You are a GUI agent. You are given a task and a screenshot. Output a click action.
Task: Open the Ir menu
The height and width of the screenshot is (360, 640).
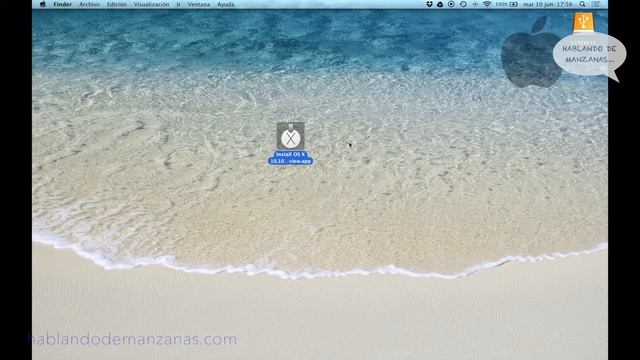[x=178, y=4]
